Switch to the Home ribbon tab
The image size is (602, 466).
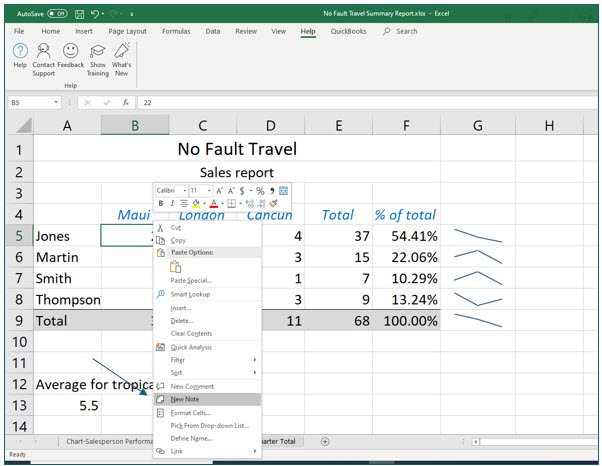pyautogui.click(x=51, y=31)
